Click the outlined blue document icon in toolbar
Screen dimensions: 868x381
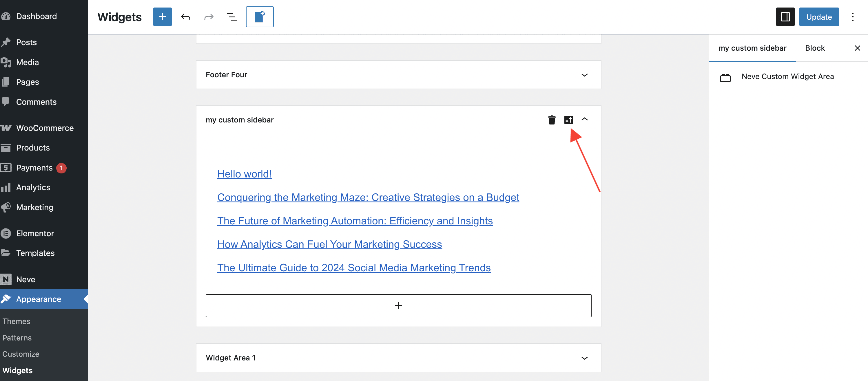click(x=260, y=17)
